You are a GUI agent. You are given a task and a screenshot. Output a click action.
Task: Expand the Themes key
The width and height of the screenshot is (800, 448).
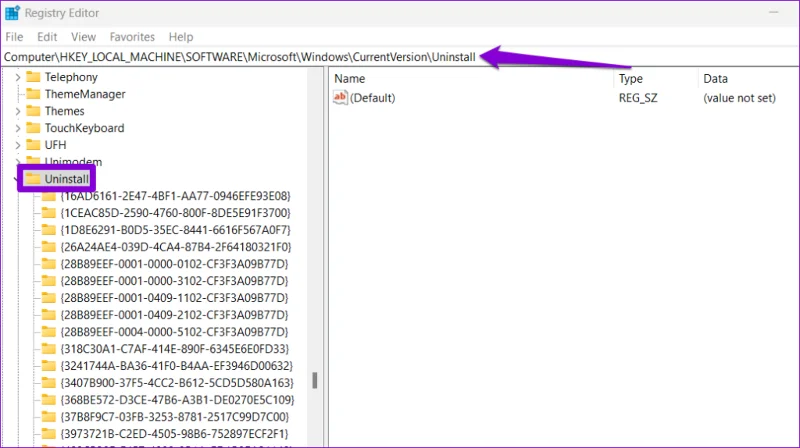[18, 111]
